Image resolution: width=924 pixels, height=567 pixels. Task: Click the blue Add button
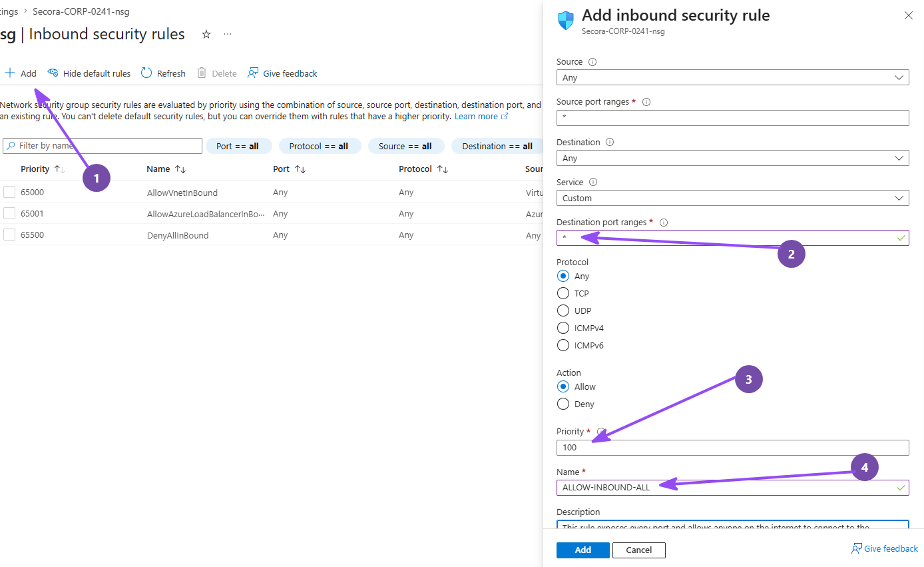point(583,550)
